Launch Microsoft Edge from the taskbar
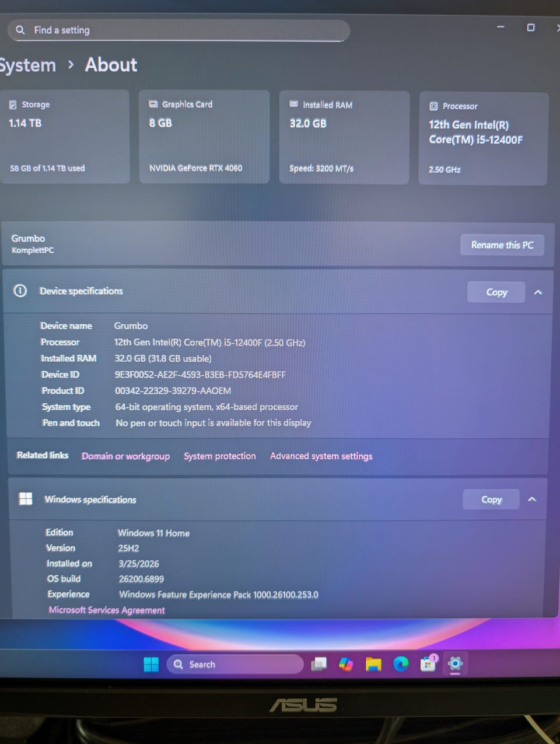560x744 pixels. [x=401, y=664]
